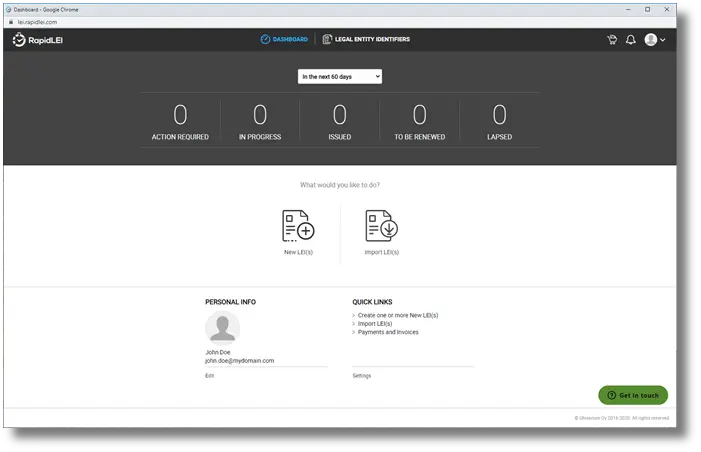
Task: Open Legal Entity Identifiers tab
Action: point(366,39)
